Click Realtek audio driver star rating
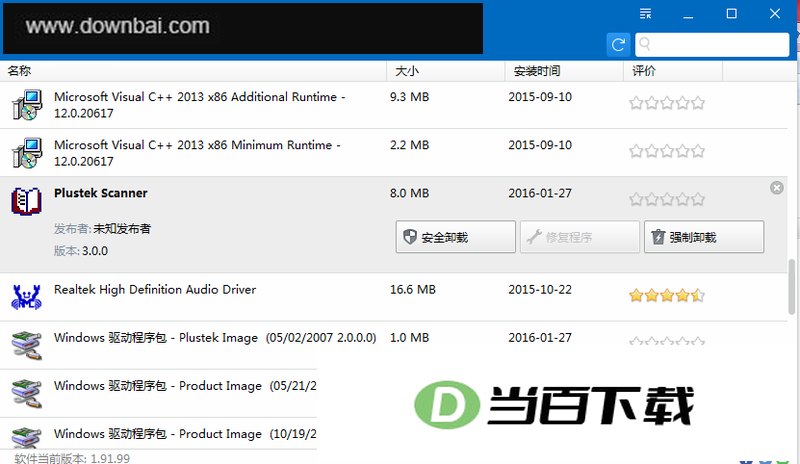This screenshot has height=464, width=800. tap(667, 296)
